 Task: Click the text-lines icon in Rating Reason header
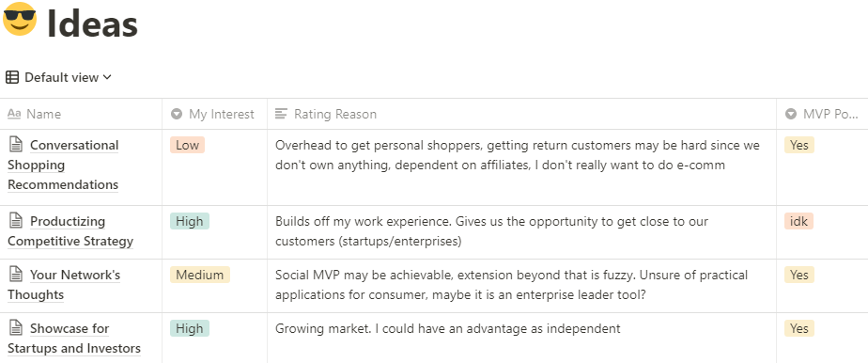[281, 114]
